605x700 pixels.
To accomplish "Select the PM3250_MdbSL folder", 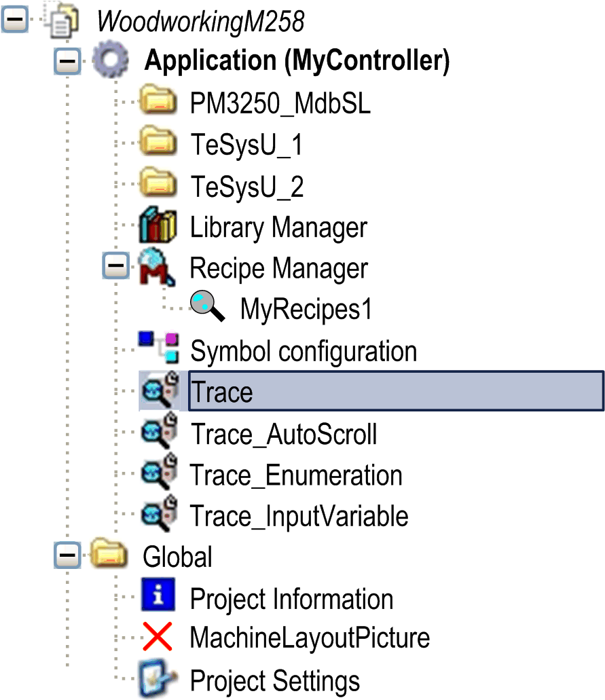I will (280, 104).
